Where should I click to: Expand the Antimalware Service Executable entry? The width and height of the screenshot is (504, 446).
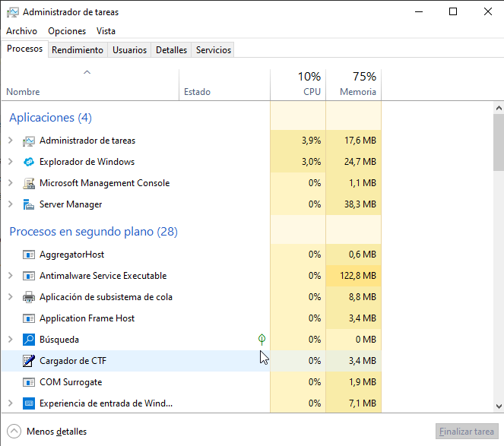pos(11,276)
